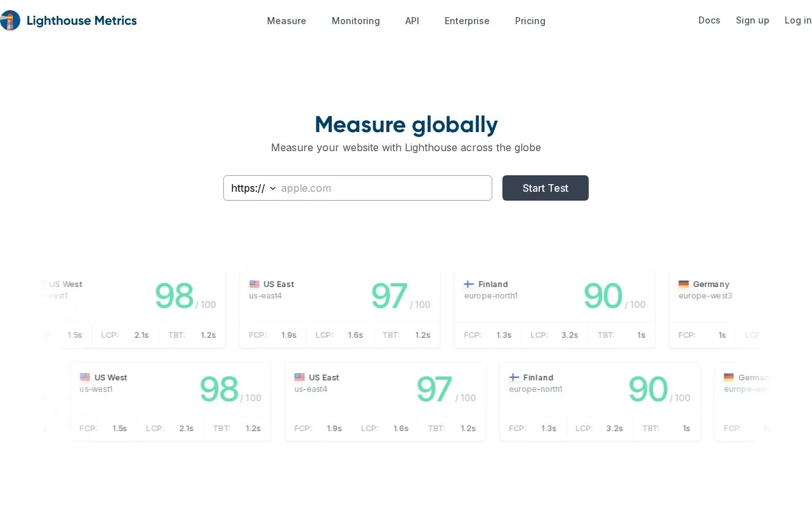Open the API navigation link
The height and width of the screenshot is (508, 812).
tap(412, 21)
